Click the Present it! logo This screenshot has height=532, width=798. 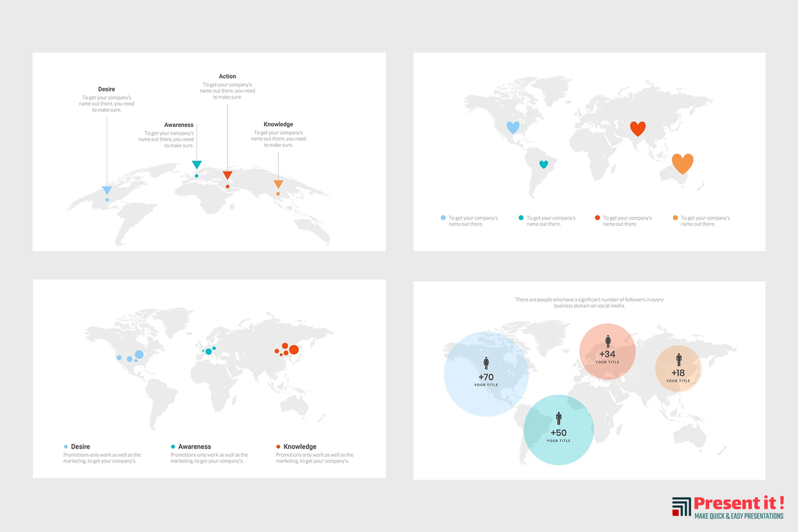pos(728,507)
